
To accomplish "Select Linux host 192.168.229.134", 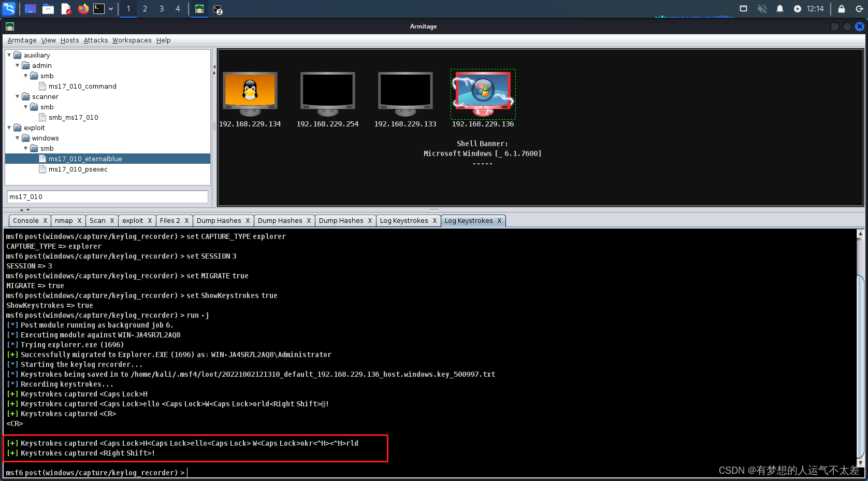I will 250,100.
